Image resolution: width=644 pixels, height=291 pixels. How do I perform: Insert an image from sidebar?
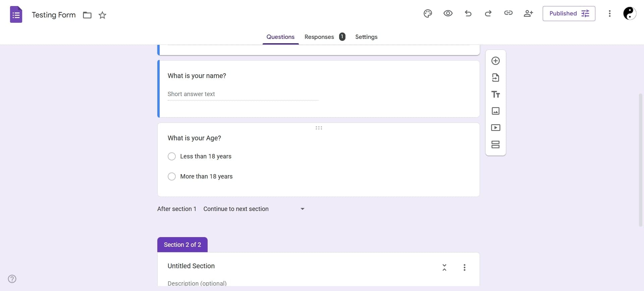tap(495, 111)
